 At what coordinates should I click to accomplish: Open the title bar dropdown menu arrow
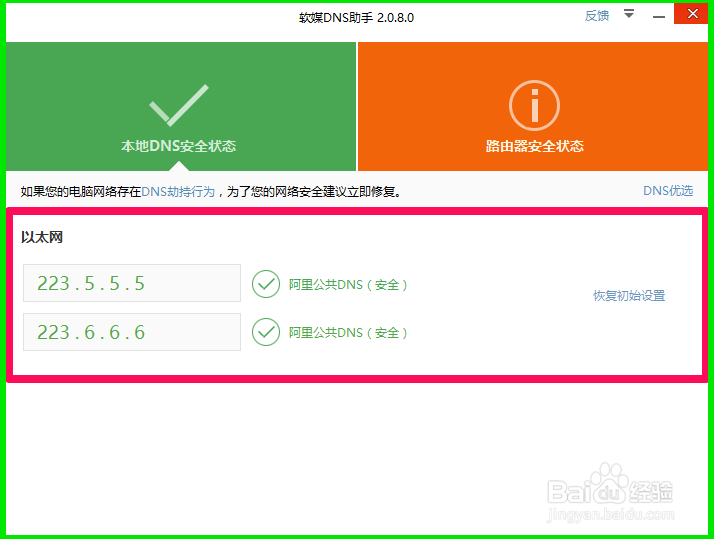629,14
